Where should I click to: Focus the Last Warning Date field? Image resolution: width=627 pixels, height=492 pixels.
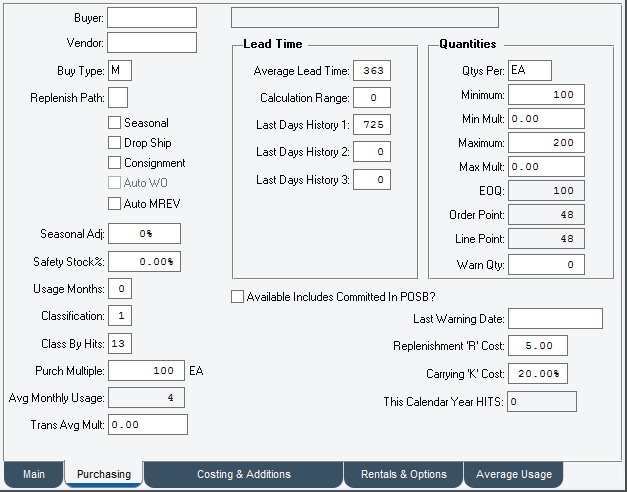[554, 319]
